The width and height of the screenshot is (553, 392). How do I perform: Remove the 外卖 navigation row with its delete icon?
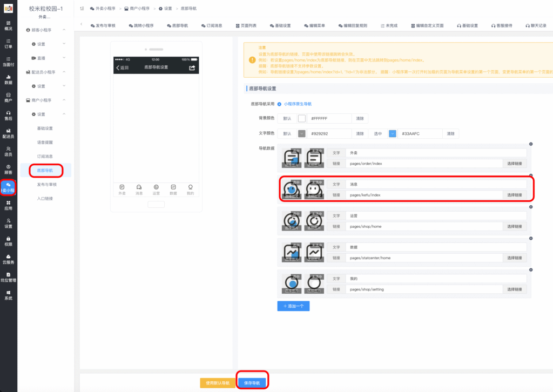point(531,144)
